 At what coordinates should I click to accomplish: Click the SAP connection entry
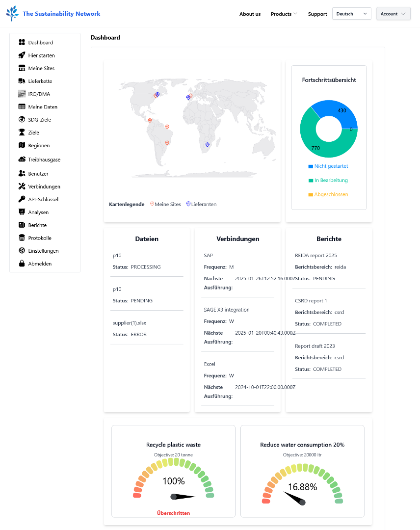click(x=209, y=256)
